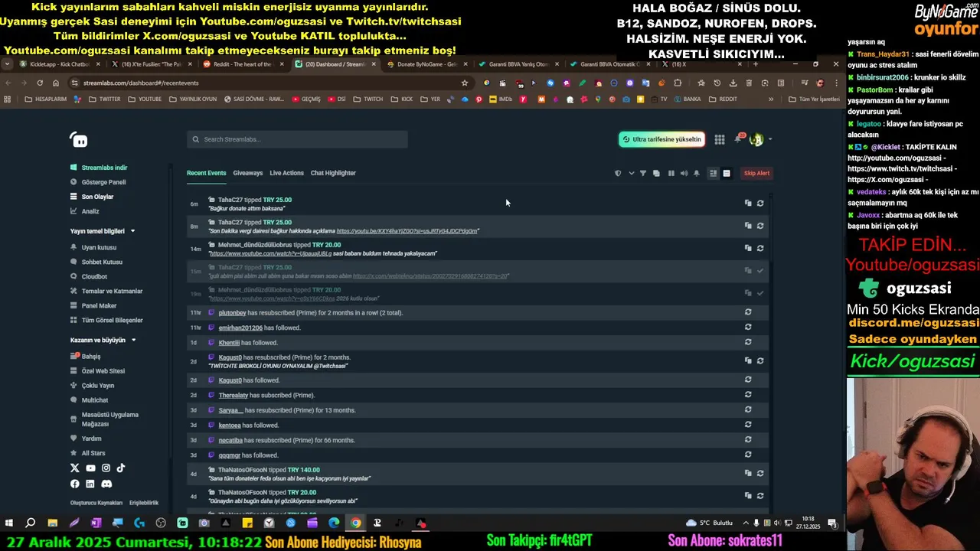The width and height of the screenshot is (980, 551).
Task: Open the event filter funnel icon
Action: 643,173
